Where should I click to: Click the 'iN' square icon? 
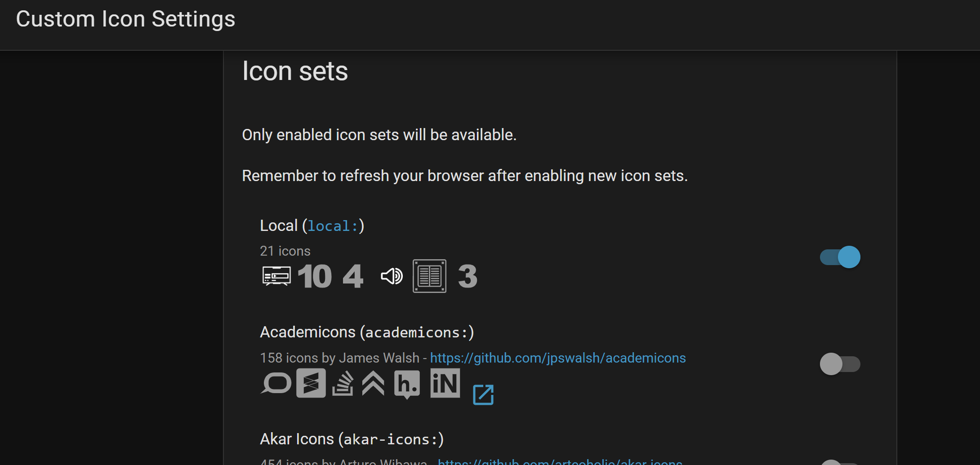(x=445, y=383)
